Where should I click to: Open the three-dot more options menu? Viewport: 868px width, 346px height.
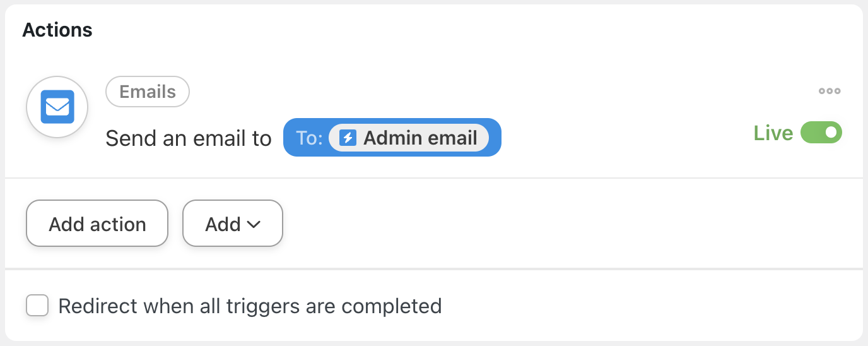pyautogui.click(x=830, y=91)
